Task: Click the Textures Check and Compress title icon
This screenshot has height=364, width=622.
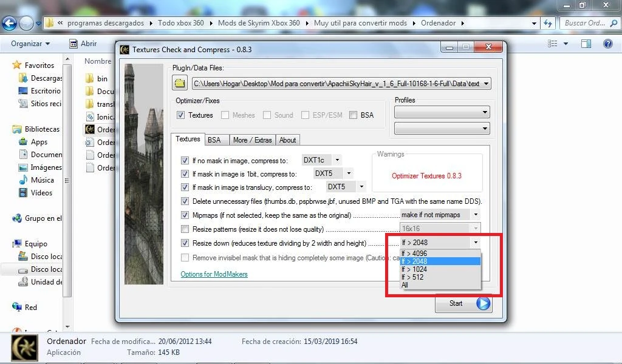Action: [125, 50]
